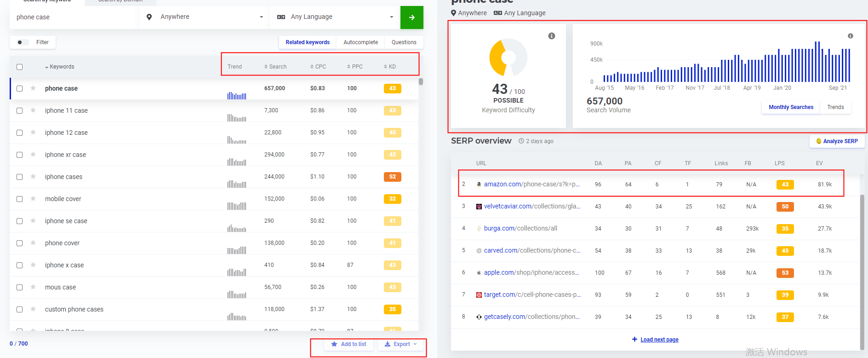The width and height of the screenshot is (868, 358).
Task: Switch to the Autocomplete tab
Action: coord(360,42)
